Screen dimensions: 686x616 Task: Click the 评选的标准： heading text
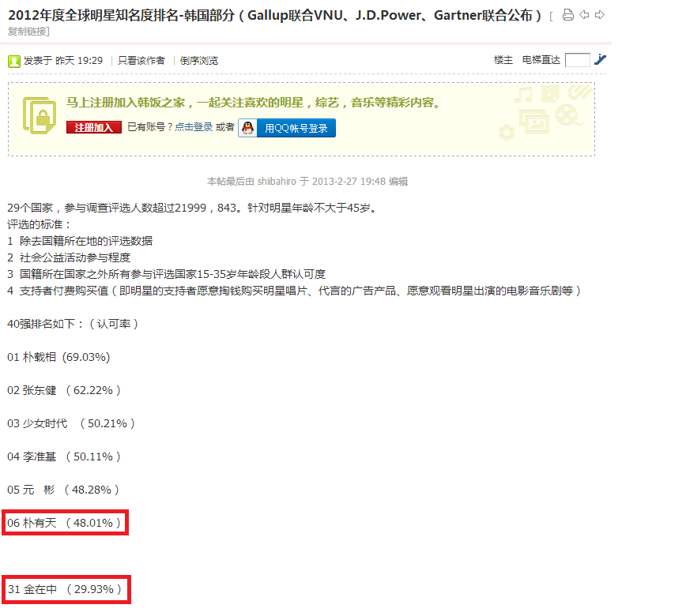39,224
